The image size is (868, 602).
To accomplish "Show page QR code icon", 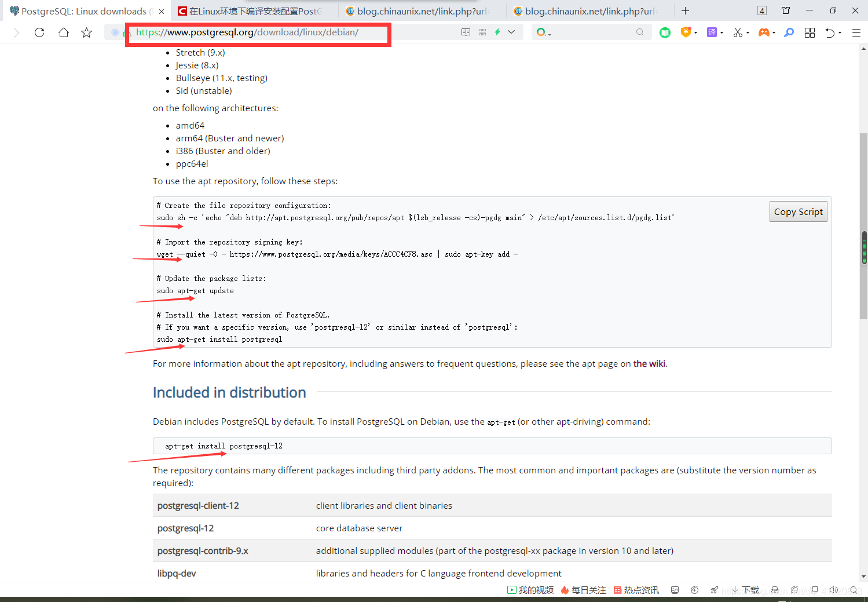I will [482, 32].
